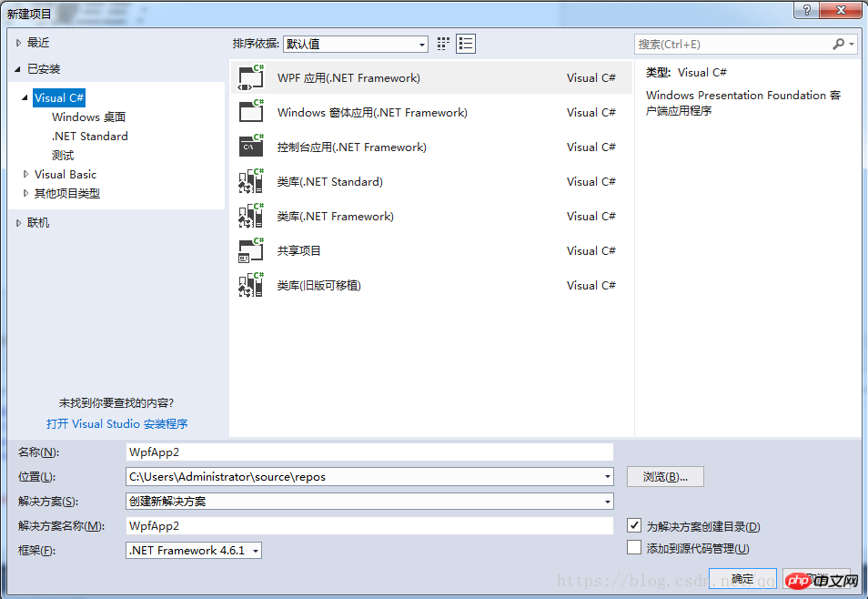Switch to medium icons list view
Viewport: 868px width, 599px height.
pos(466,44)
